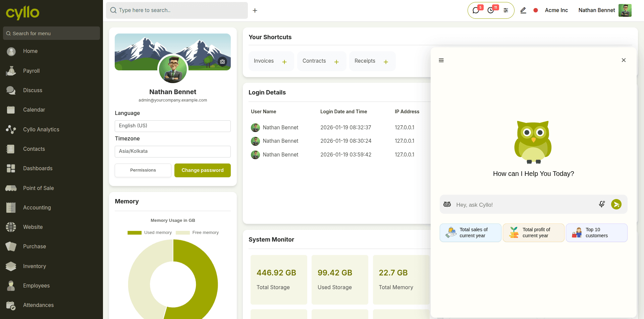Click the Change password button
The width and height of the screenshot is (644, 319).
[202, 170]
